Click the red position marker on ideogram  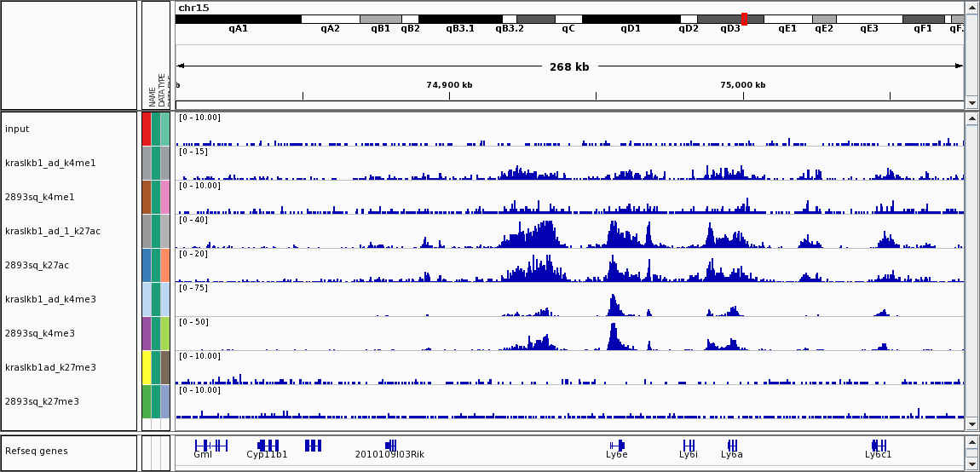point(744,19)
